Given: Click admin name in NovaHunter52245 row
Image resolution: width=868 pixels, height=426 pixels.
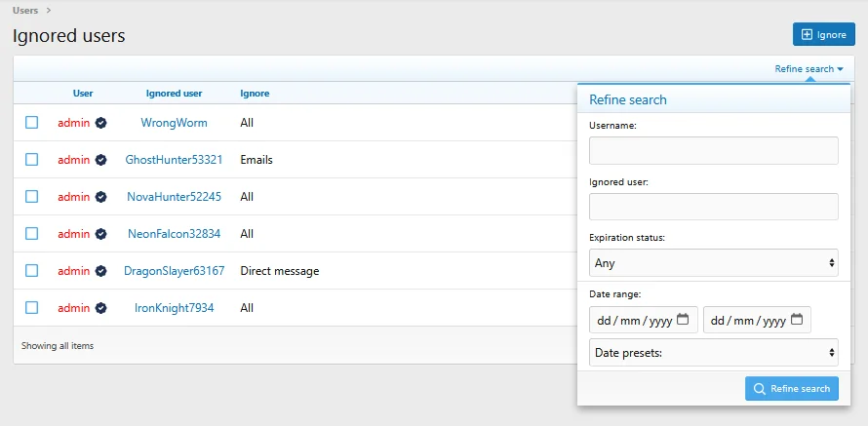Looking at the screenshot, I should coord(73,197).
